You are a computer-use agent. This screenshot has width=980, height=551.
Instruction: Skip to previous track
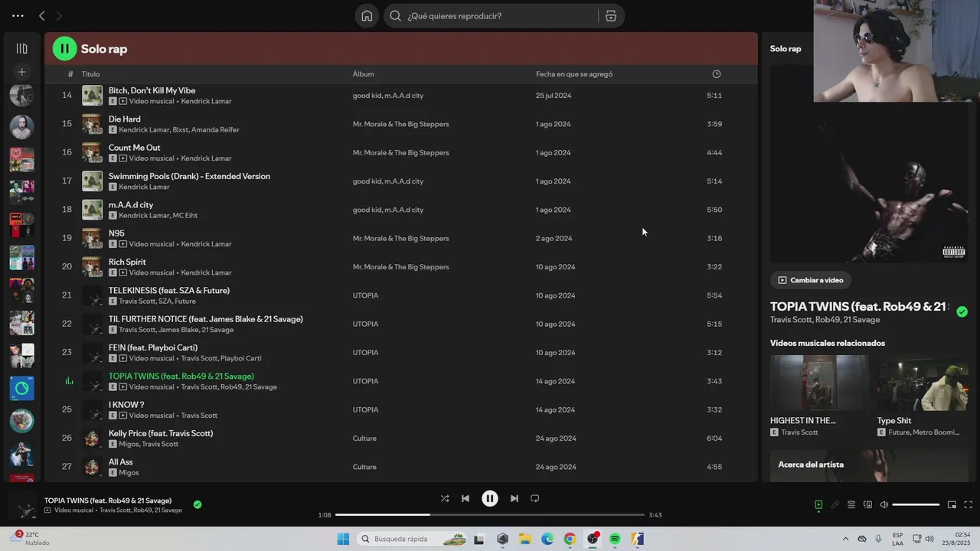(465, 498)
